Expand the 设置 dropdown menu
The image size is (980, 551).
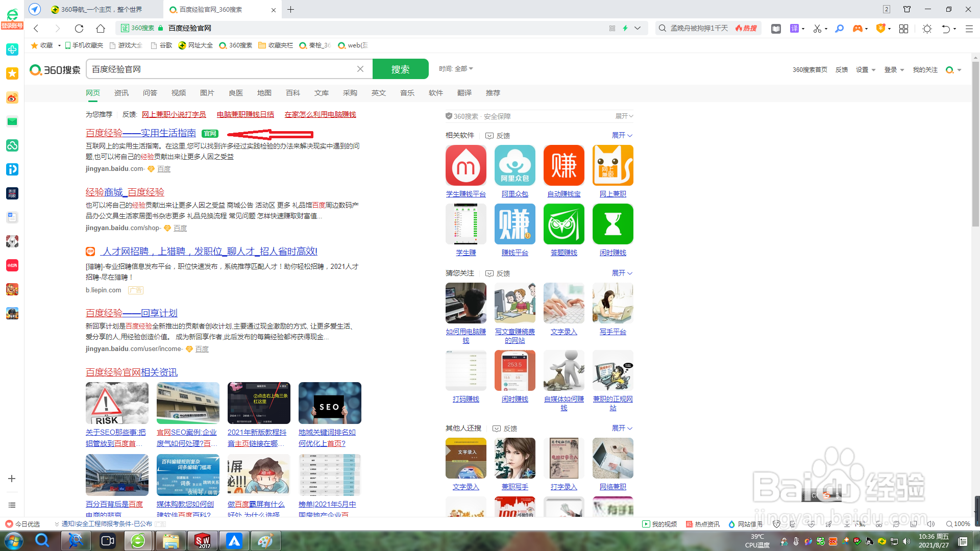(x=865, y=70)
